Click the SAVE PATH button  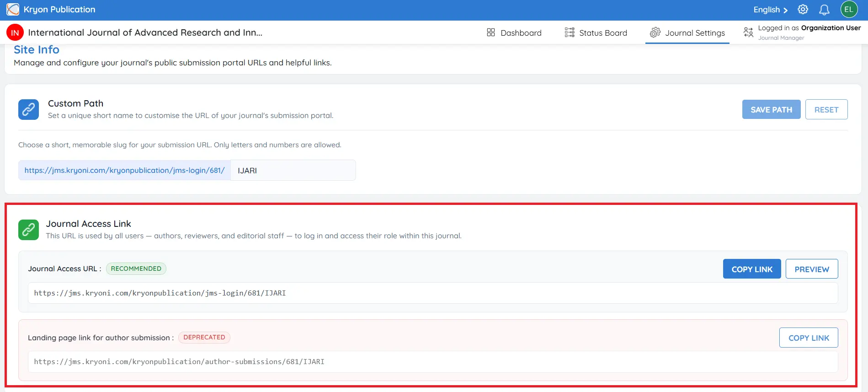coord(772,109)
